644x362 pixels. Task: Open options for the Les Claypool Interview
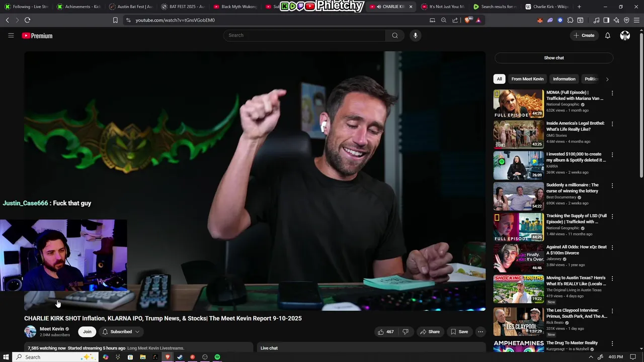[612, 312]
